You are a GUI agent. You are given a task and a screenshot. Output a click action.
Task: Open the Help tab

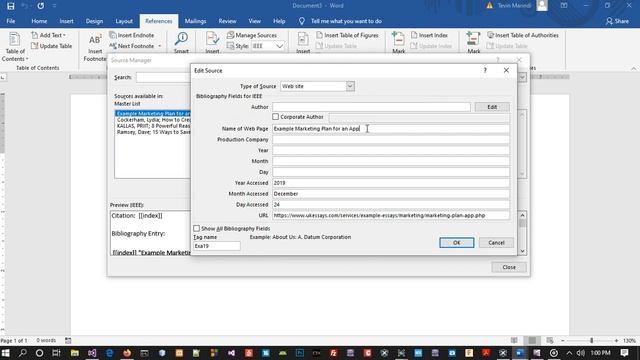(x=279, y=21)
